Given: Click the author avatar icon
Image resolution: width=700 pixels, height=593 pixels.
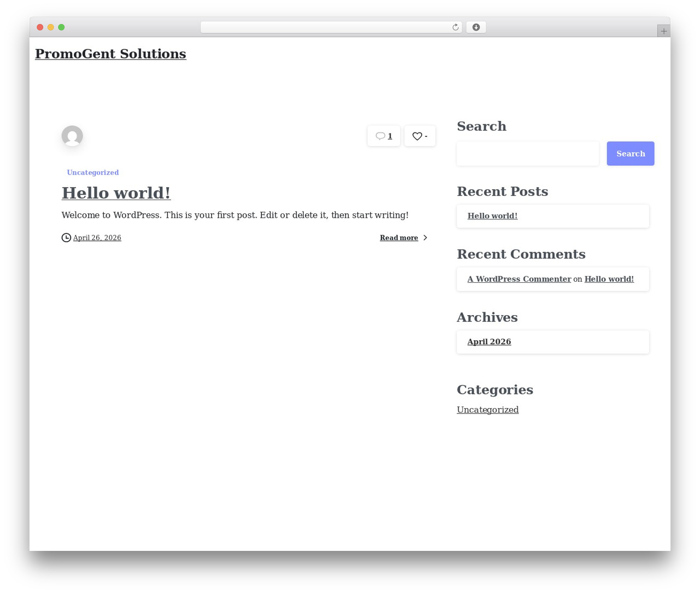Looking at the screenshot, I should [x=72, y=136].
